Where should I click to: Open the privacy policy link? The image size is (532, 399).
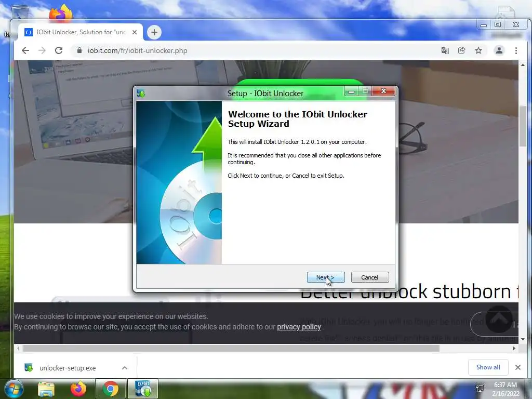tap(299, 327)
